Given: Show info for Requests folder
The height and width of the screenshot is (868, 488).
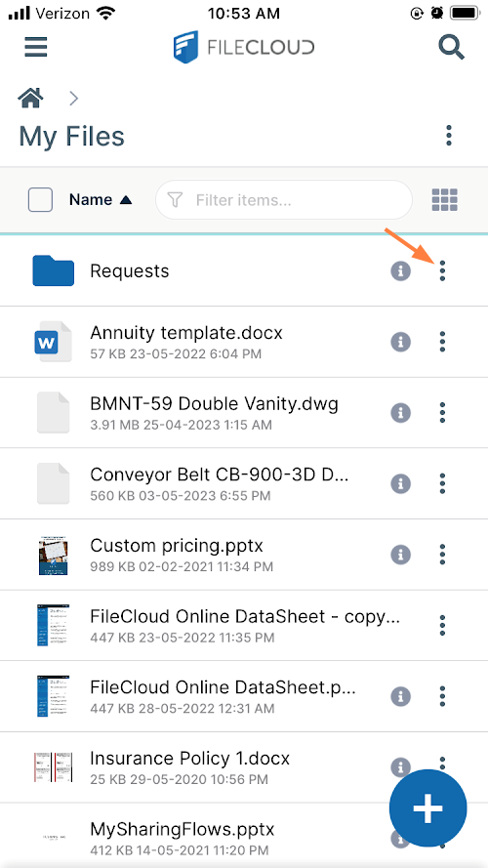Looking at the screenshot, I should click(400, 270).
